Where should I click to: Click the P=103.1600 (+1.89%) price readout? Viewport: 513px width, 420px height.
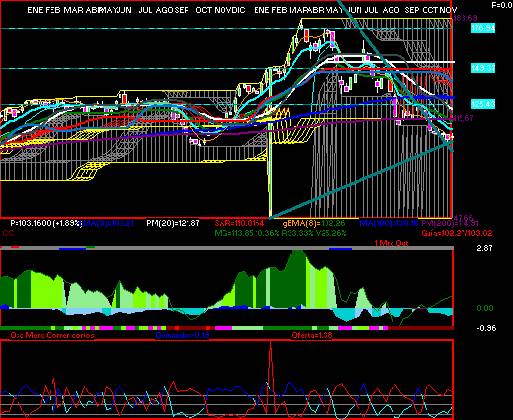click(x=46, y=223)
